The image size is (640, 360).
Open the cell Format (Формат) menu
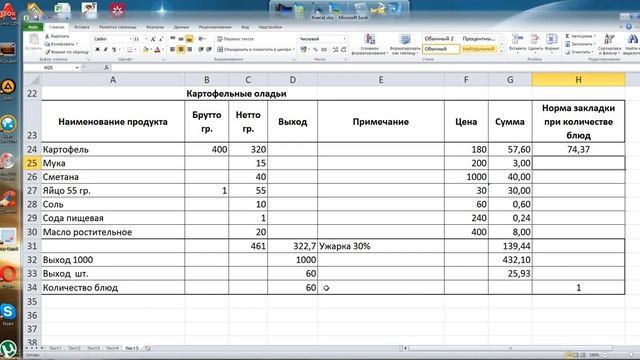click(x=552, y=44)
